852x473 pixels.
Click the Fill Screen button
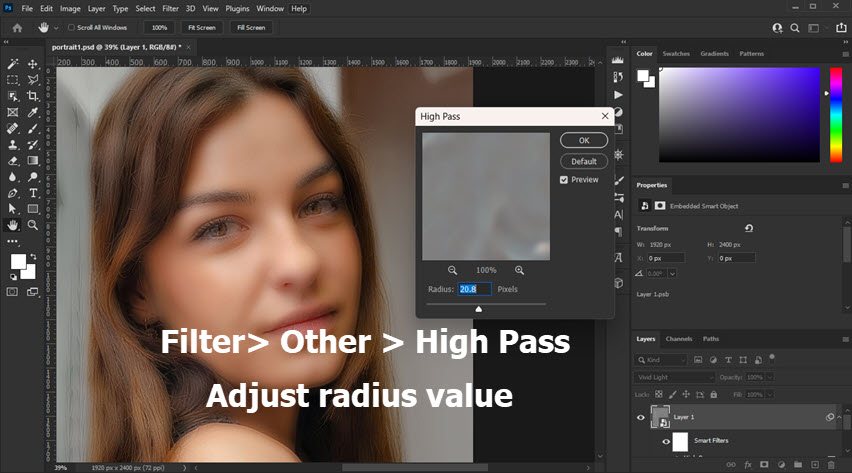click(251, 28)
